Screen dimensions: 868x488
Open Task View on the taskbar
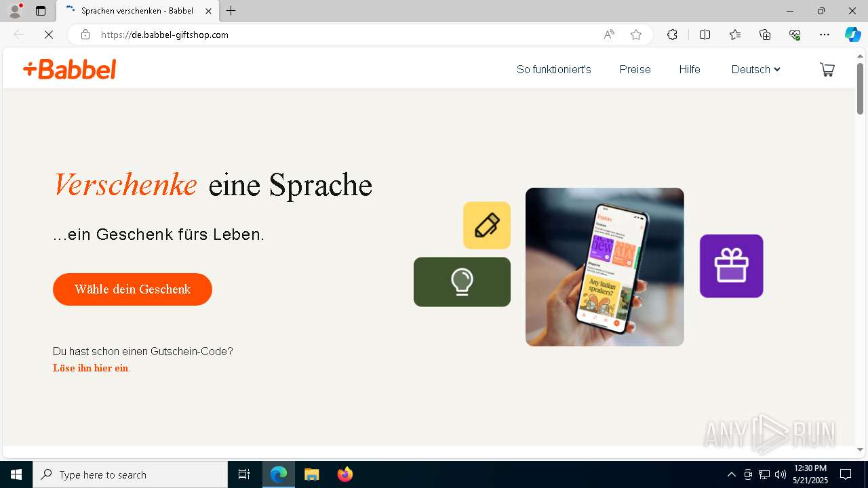(x=244, y=474)
